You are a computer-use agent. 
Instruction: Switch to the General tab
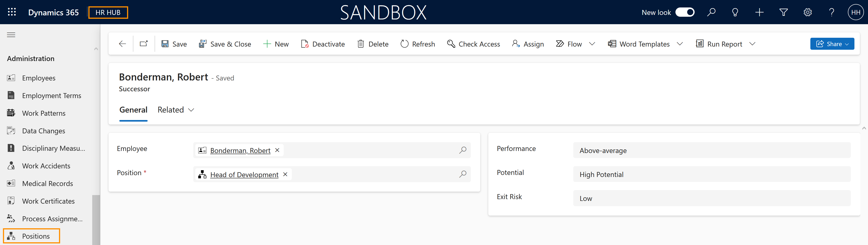pyautogui.click(x=133, y=110)
